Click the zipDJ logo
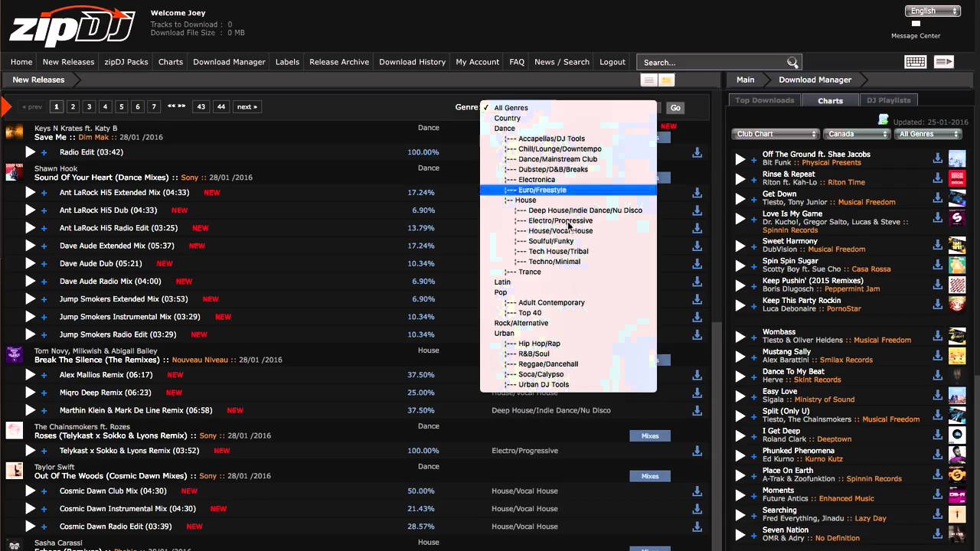Viewport: 980px width, 551px height. click(72, 26)
